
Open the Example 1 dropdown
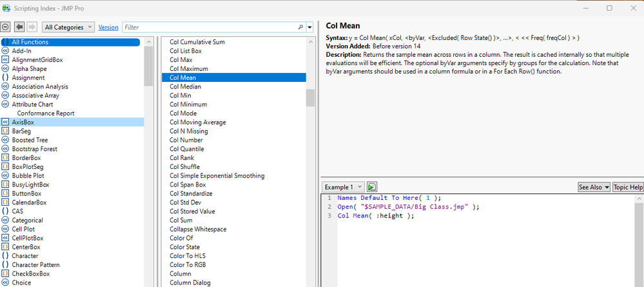pyautogui.click(x=343, y=187)
